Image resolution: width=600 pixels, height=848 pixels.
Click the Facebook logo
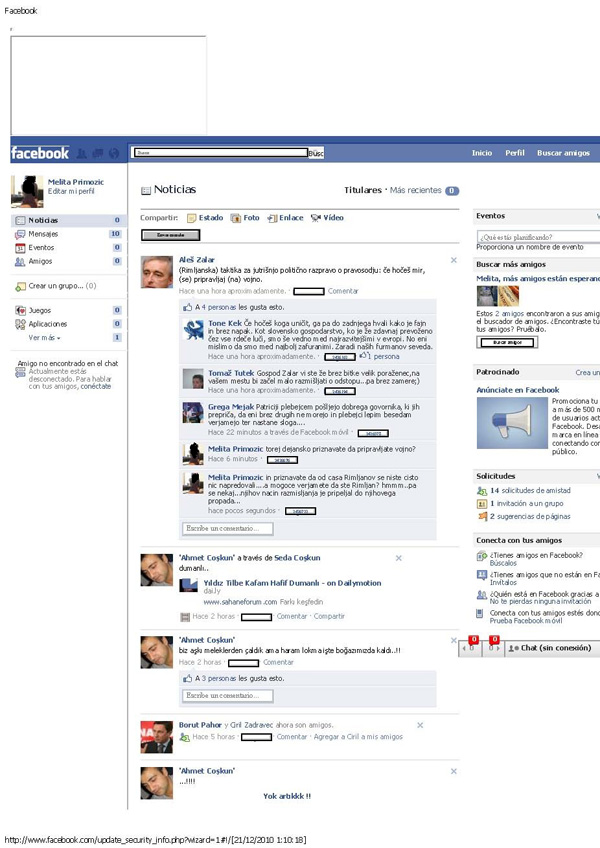(x=39, y=153)
